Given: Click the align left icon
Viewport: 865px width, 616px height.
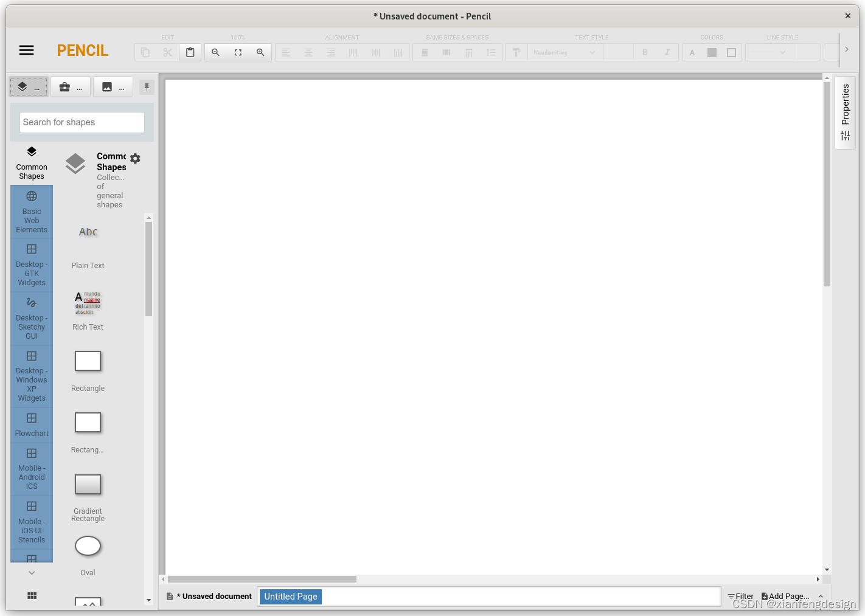Looking at the screenshot, I should [286, 52].
